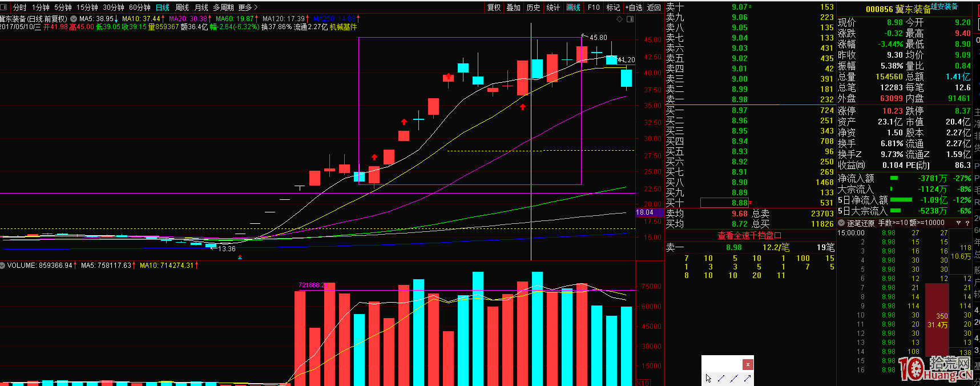Click the 净流入额 green bar
The height and width of the screenshot is (386, 980).
click(894, 178)
